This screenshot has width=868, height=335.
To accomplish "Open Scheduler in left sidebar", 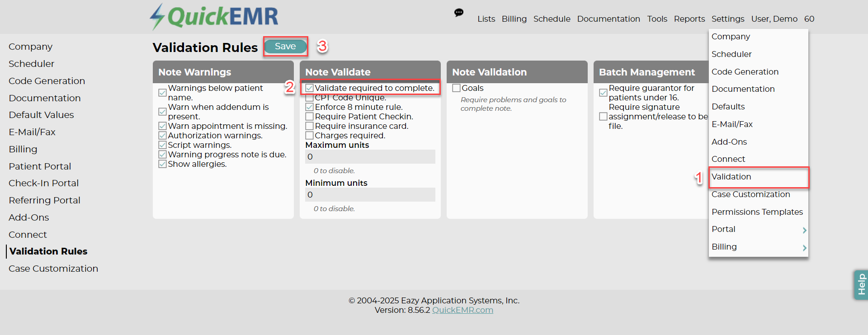I will (x=32, y=64).
